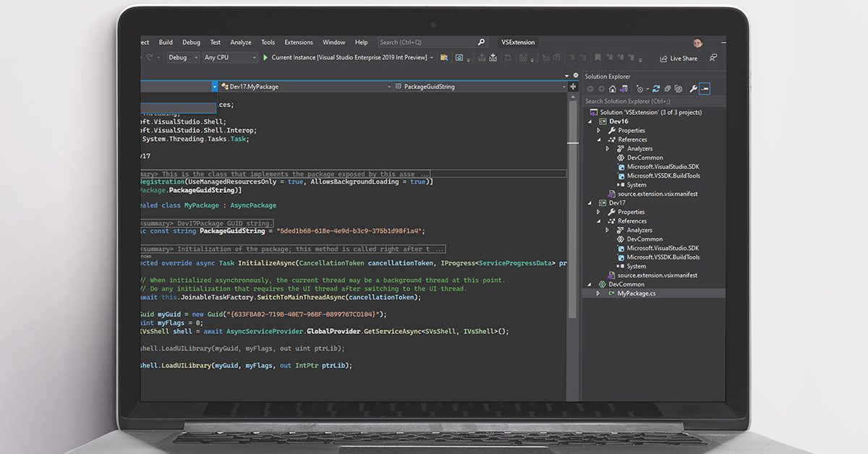Click the Forward arrow in Solution Explorer toolbar
Viewport: 868px width, 454px height.
click(x=601, y=89)
